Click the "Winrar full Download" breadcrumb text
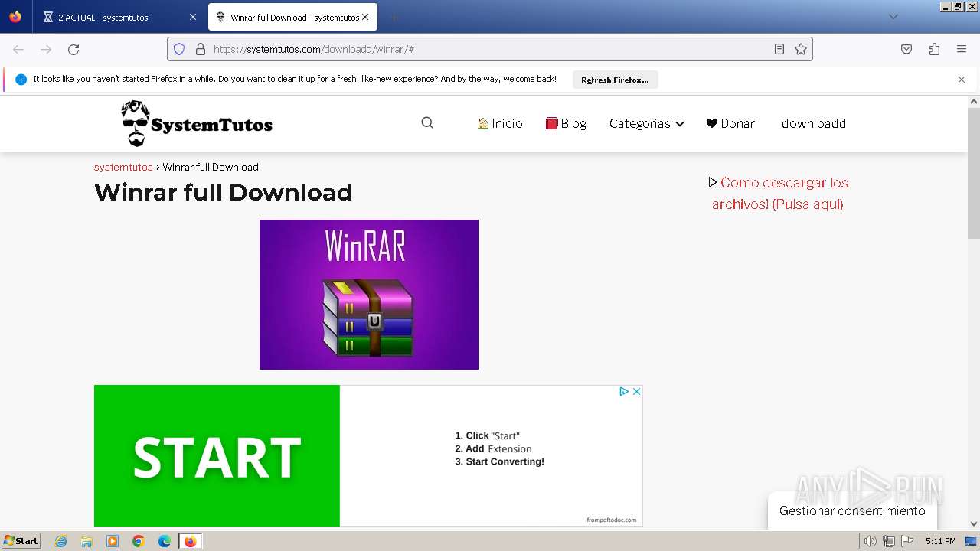 [x=211, y=167]
